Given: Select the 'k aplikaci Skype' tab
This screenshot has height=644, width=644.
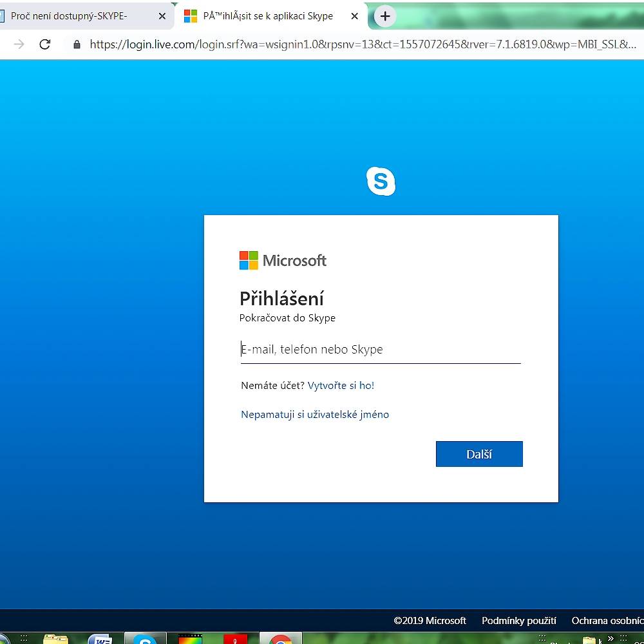Looking at the screenshot, I should coord(271,16).
